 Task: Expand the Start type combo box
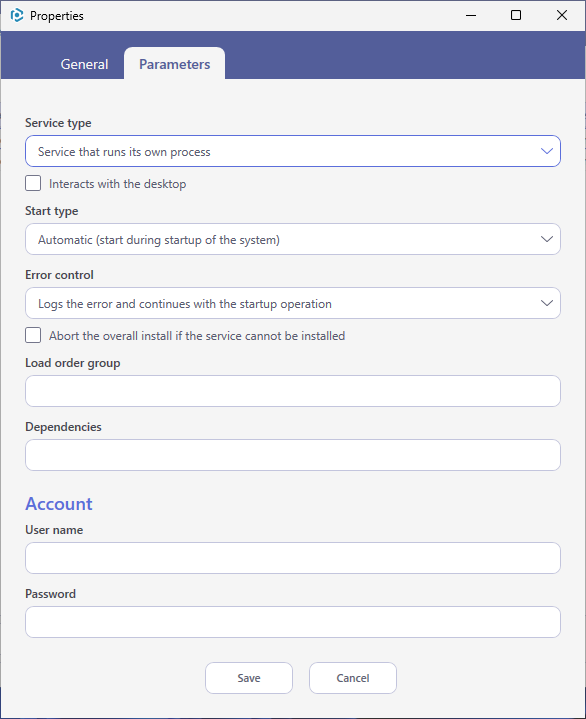293,239
